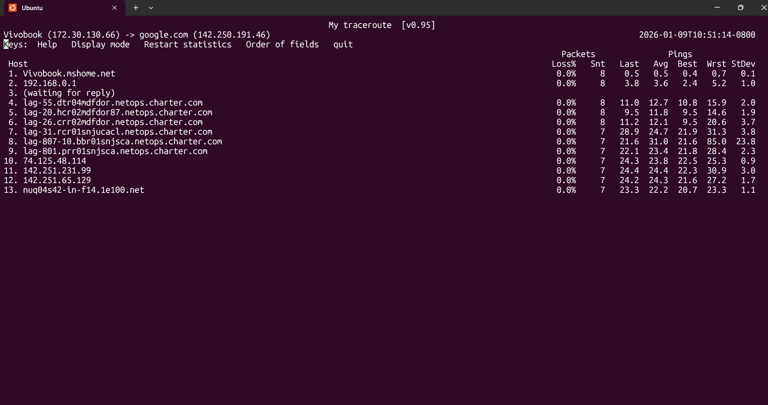768x405 pixels.
Task: Click host lag-20.hcr02mdfdor87.netops.charter.com
Action: coord(118,113)
